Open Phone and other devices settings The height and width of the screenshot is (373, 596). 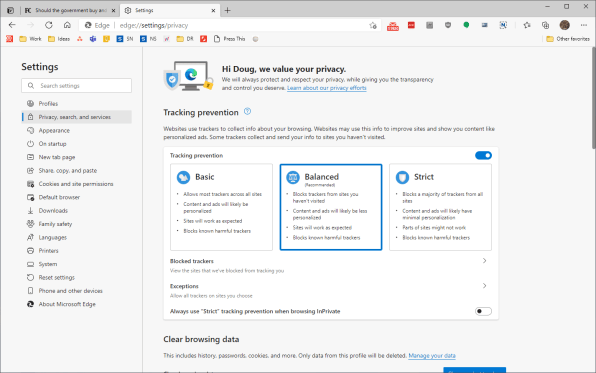pos(70,291)
